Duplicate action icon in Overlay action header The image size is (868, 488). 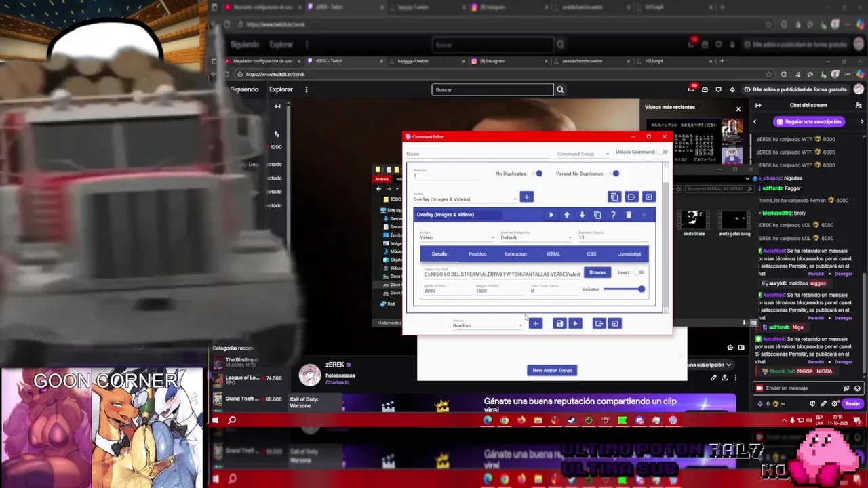597,215
